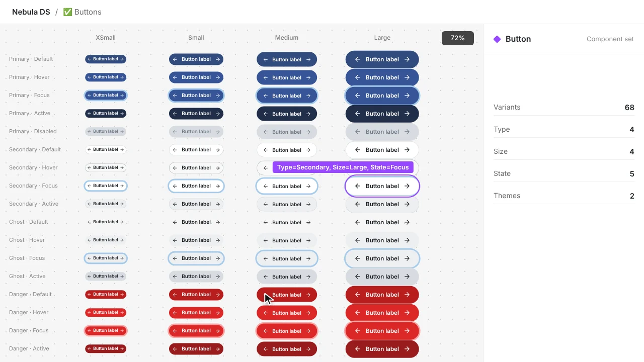Click the Primary · Disabled row label
The width and height of the screenshot is (644, 362).
(33, 131)
